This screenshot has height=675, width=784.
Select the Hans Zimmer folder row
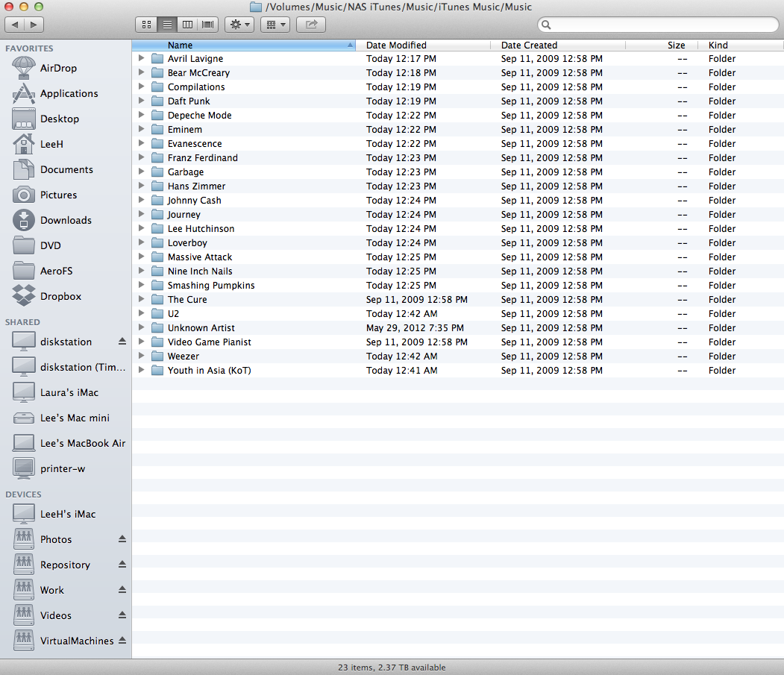[457, 186]
